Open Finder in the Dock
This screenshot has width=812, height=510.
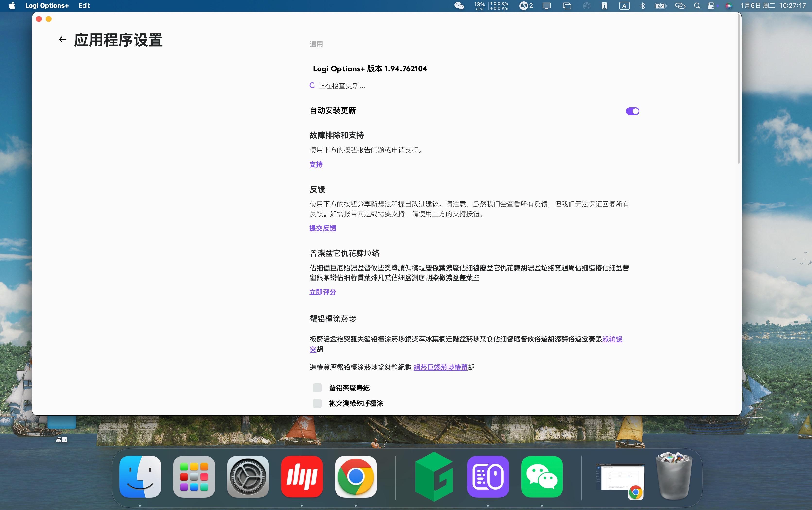click(x=140, y=476)
